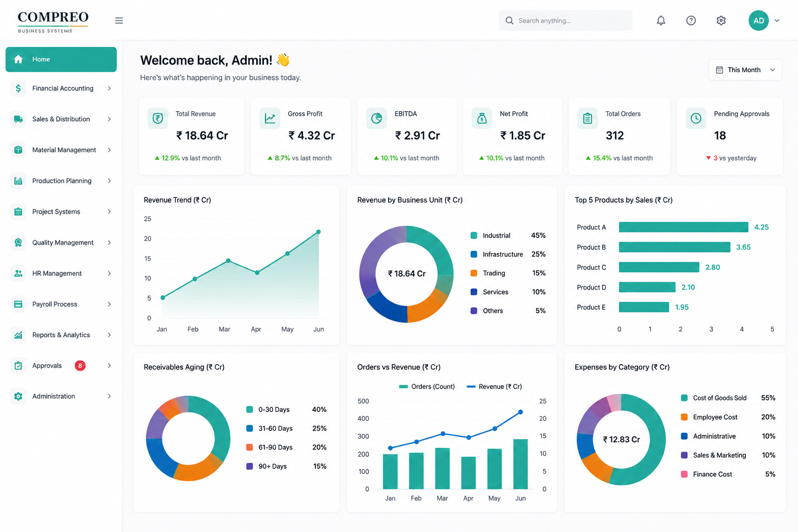Click the Approvals red 8 badge
798x532 pixels.
pos(80,366)
